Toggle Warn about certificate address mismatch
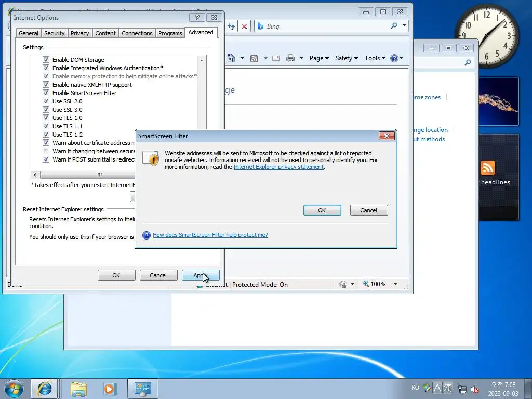This screenshot has width=532, height=399. [46, 143]
